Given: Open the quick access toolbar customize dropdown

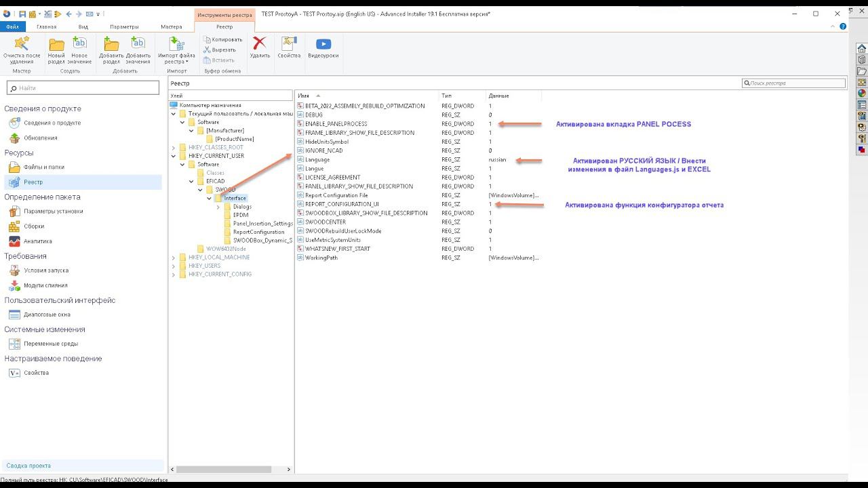Looking at the screenshot, I should tap(98, 14).
